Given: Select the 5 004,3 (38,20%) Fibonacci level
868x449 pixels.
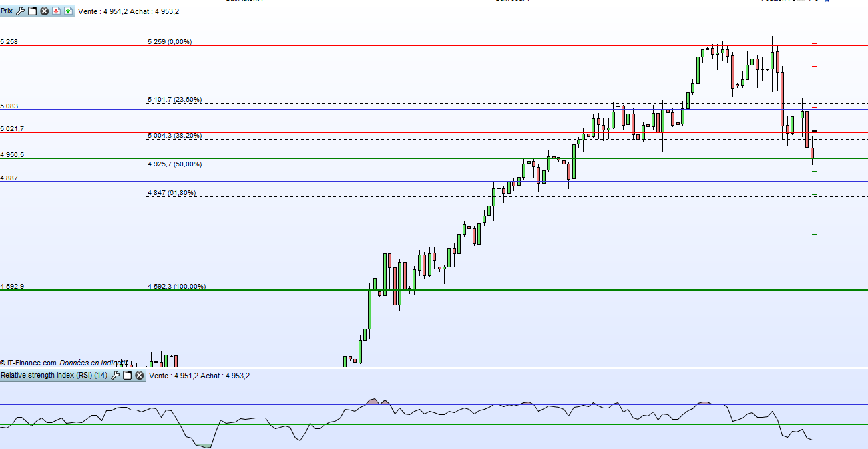Looking at the screenshot, I should click(174, 136).
